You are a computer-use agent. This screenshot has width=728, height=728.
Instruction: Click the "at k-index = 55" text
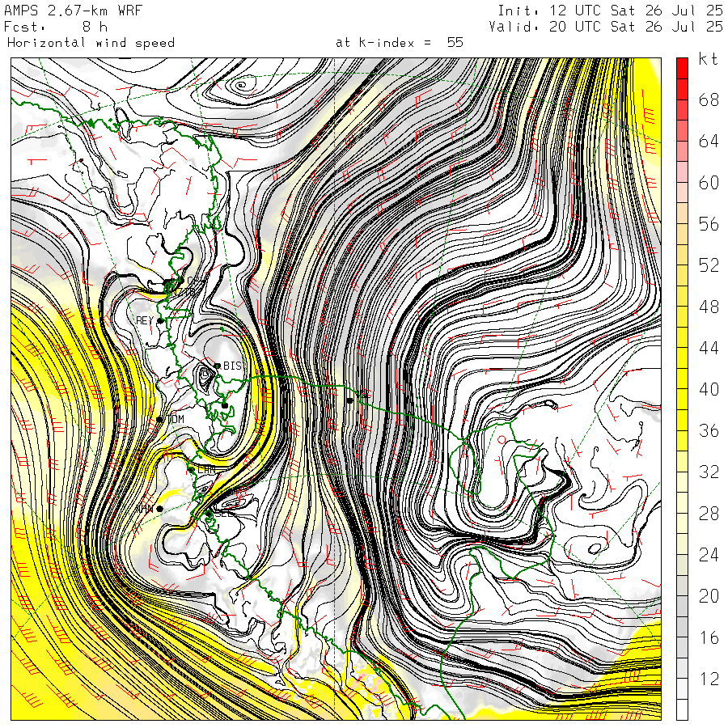(x=400, y=43)
